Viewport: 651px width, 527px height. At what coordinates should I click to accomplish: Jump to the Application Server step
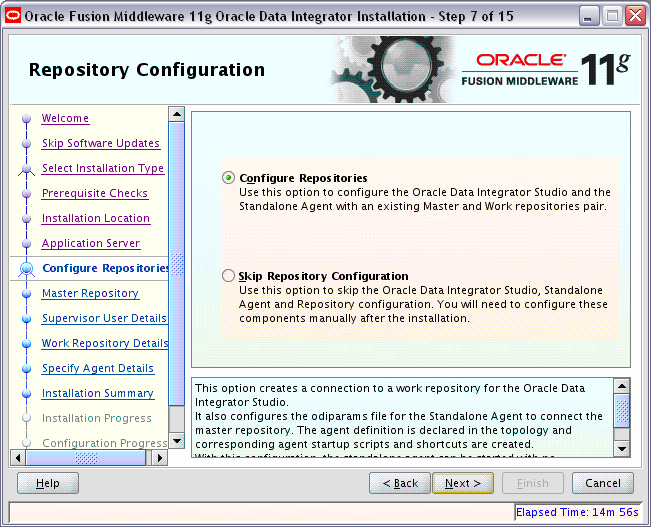click(x=91, y=243)
